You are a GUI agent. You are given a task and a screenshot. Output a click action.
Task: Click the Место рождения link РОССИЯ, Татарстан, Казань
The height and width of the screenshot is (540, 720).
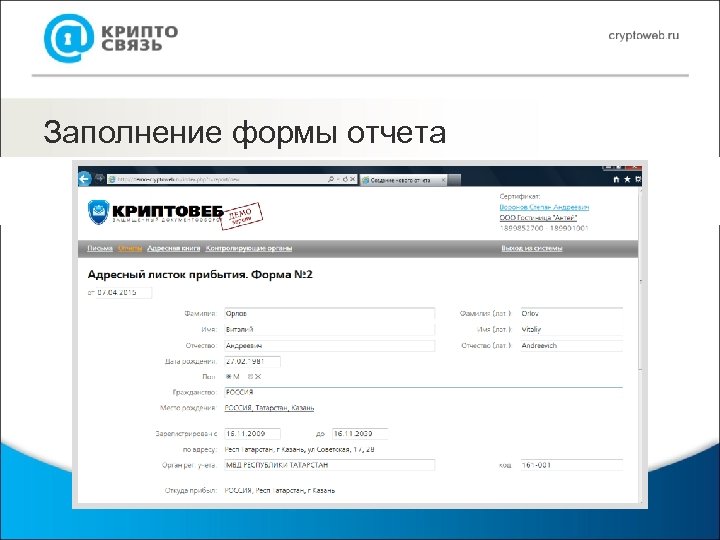pos(269,408)
